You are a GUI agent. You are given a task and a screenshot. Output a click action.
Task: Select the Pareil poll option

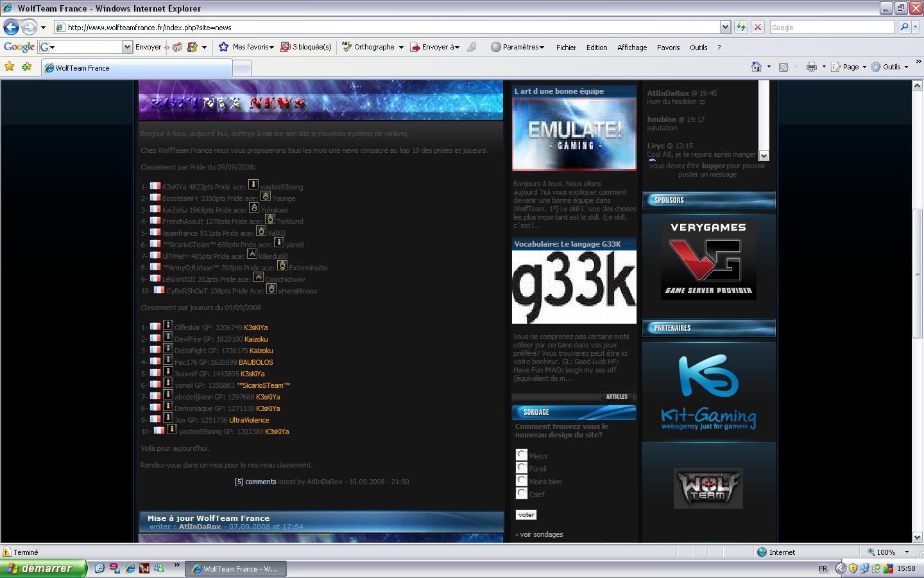[522, 468]
